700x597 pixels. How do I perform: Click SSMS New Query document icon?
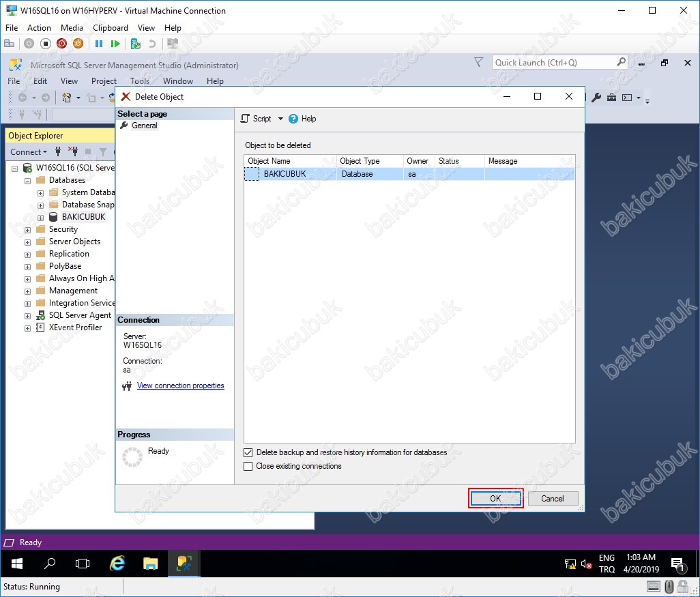[x=66, y=98]
